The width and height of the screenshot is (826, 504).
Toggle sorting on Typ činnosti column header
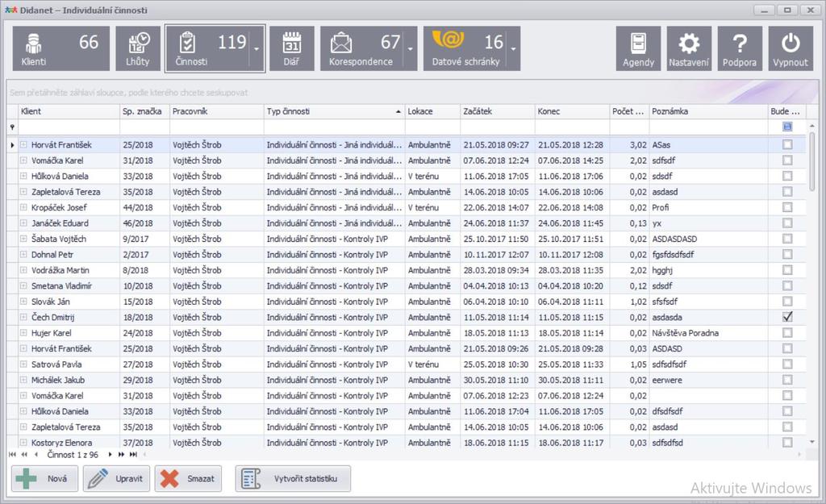334,111
